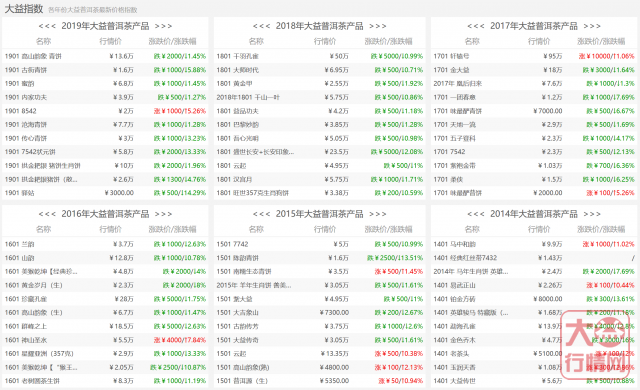Select the 2018年1801 千山一叶 product name
This screenshot has height=390, width=640.
[x=248, y=97]
